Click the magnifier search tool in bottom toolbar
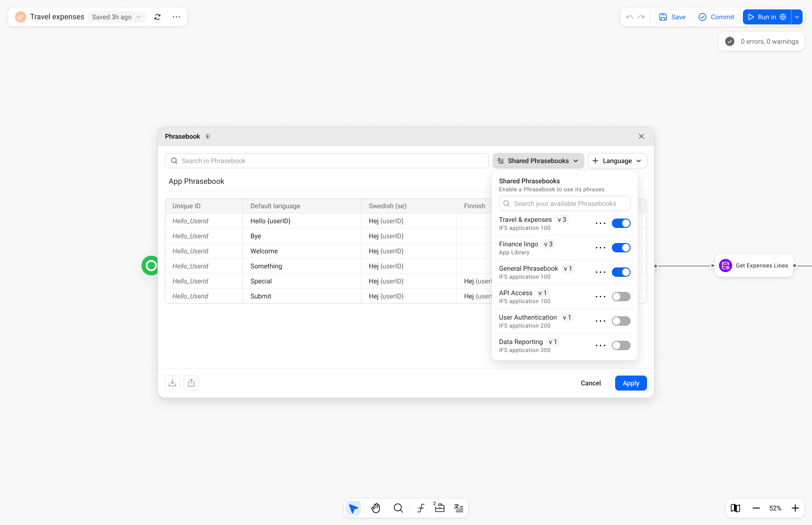This screenshot has width=812, height=525. (398, 508)
